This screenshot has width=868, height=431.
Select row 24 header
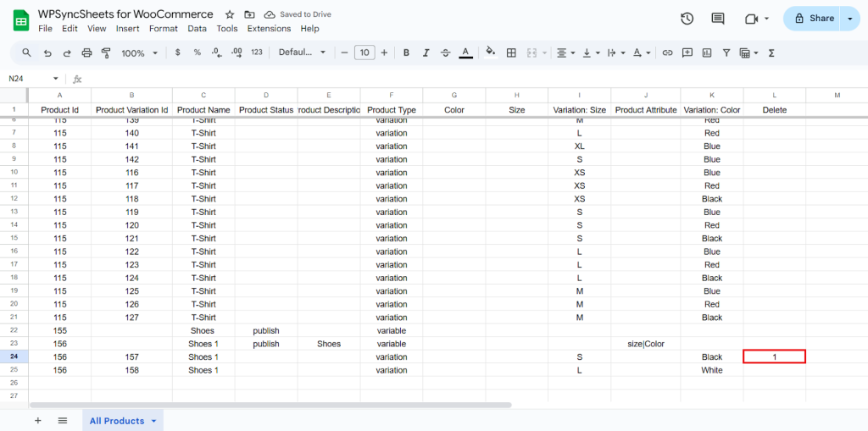click(x=14, y=356)
